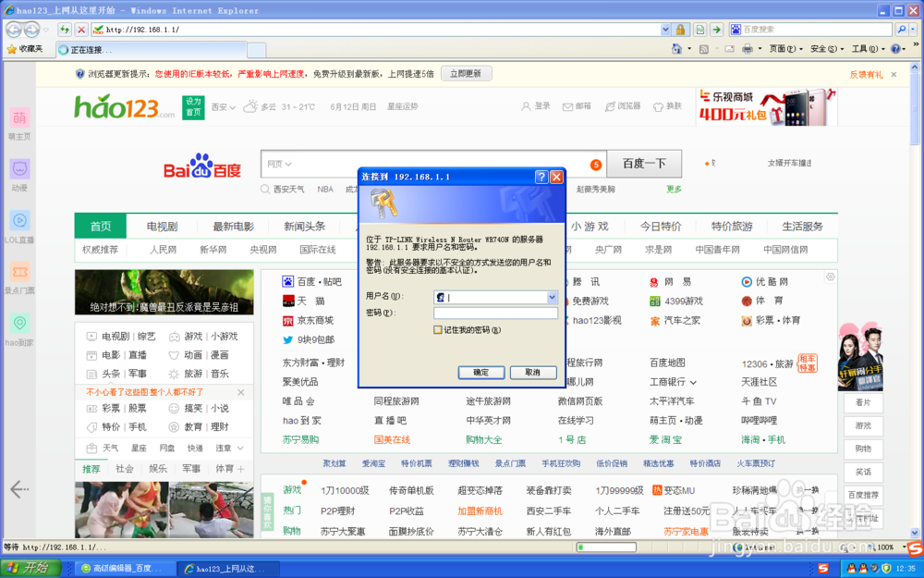Viewport: 924px width, 578px height.
Task: Click the IE Forward navigation arrow
Action: (x=31, y=29)
